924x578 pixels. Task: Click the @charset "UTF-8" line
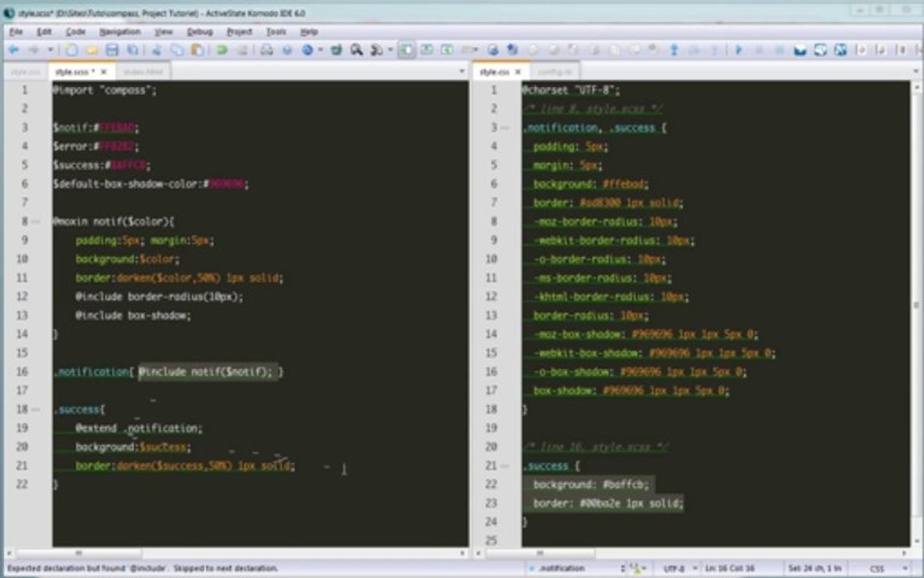(x=571, y=90)
